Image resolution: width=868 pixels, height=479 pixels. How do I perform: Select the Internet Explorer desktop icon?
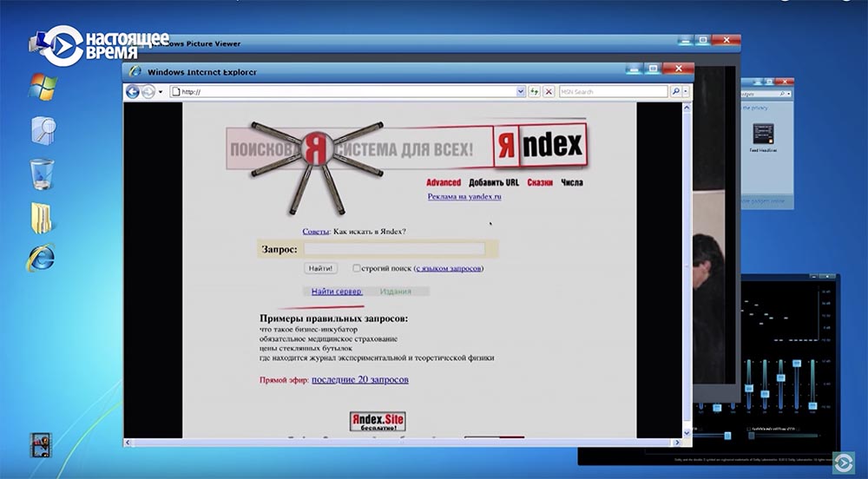(x=41, y=258)
